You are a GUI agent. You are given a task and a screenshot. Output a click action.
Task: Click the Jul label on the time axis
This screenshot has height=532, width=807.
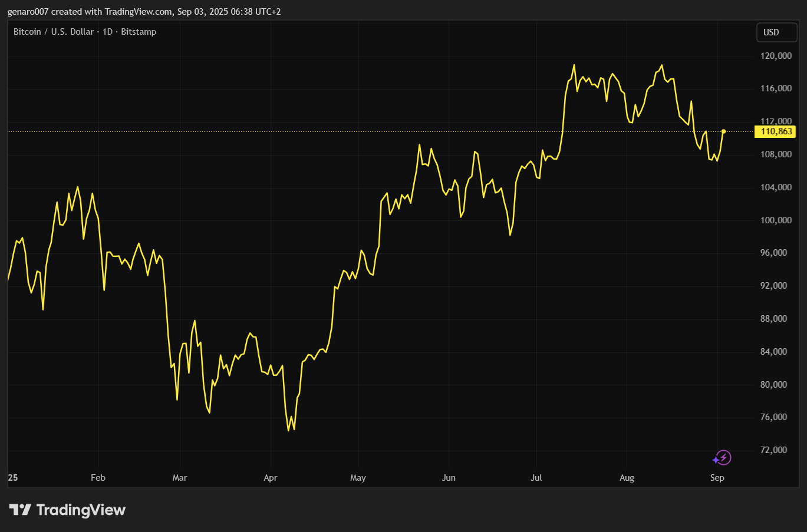[x=536, y=478]
